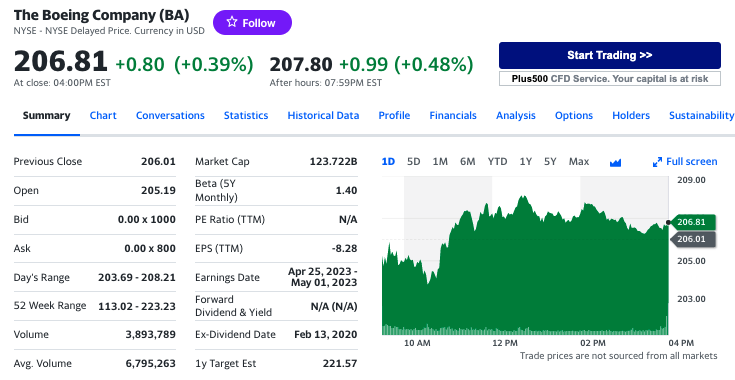Select the 5D chart range
The height and width of the screenshot is (380, 735).
pos(413,162)
